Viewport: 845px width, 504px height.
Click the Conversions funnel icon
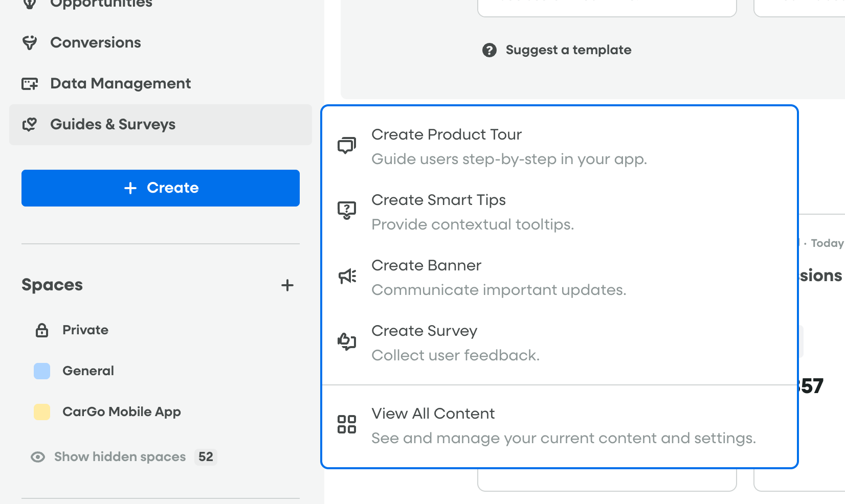(x=30, y=43)
